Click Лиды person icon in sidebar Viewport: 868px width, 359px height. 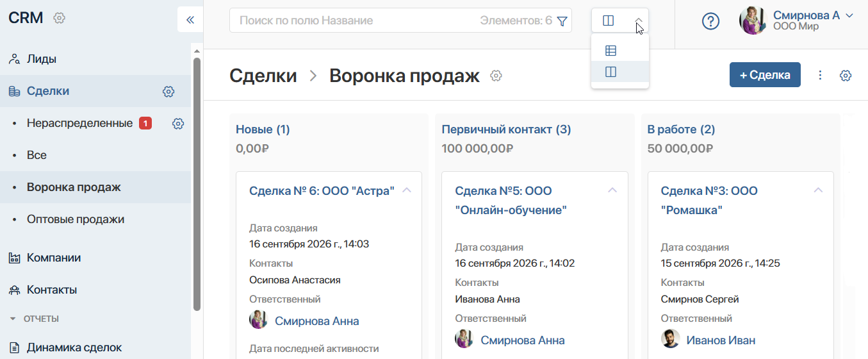pos(14,59)
